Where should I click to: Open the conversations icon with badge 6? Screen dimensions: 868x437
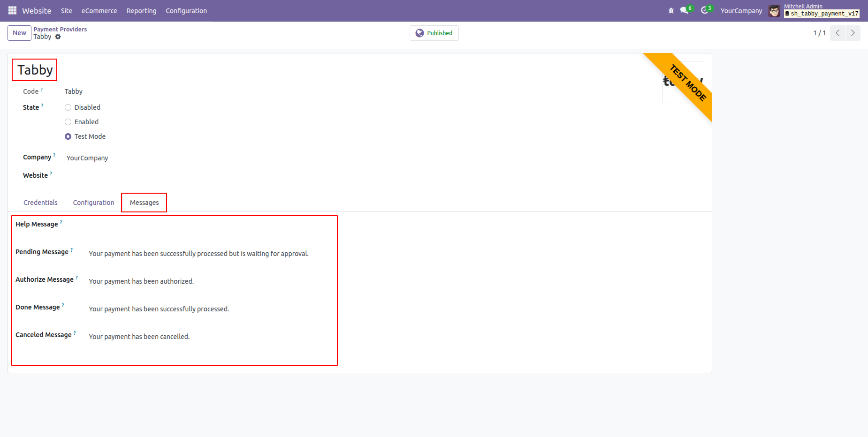[686, 10]
